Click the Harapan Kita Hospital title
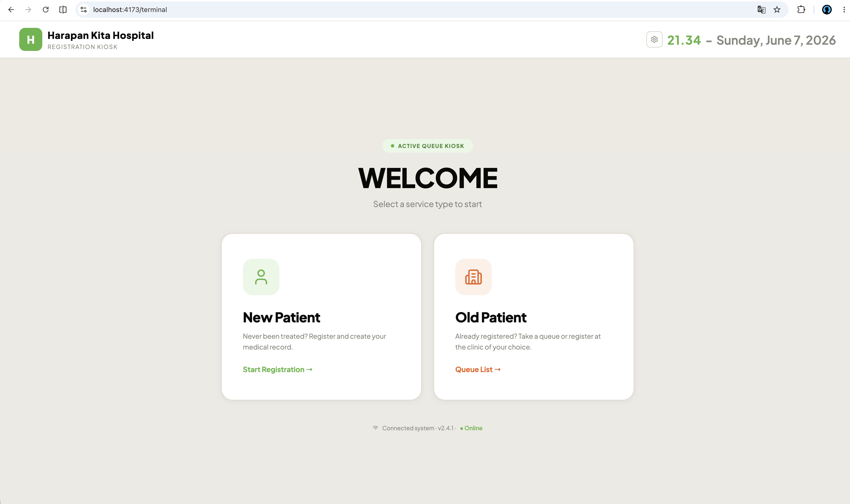 pyautogui.click(x=100, y=35)
